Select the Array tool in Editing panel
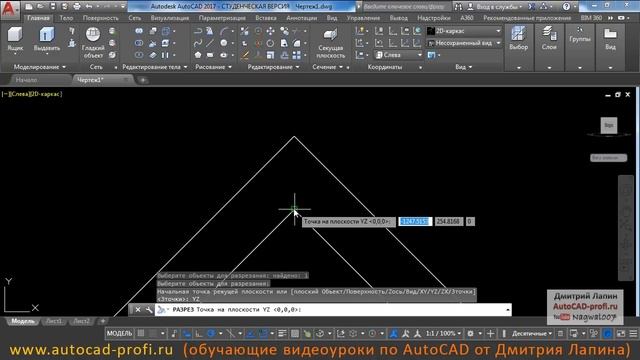The width and height of the screenshot is (640, 360). click(x=297, y=55)
